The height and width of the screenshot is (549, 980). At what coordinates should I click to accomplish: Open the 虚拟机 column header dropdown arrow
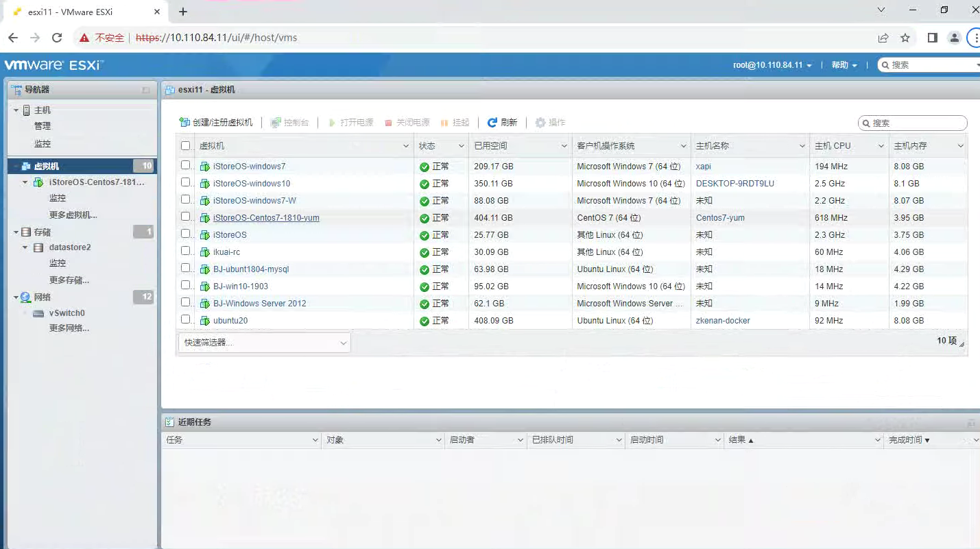pos(405,146)
